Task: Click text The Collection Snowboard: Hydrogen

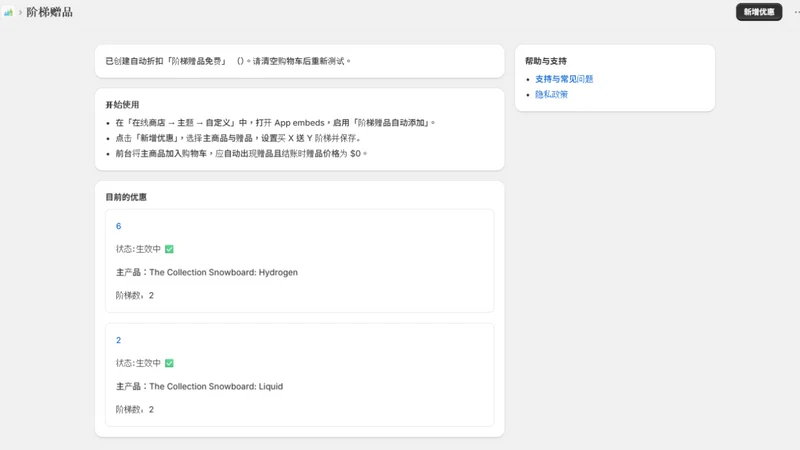Action: click(223, 272)
